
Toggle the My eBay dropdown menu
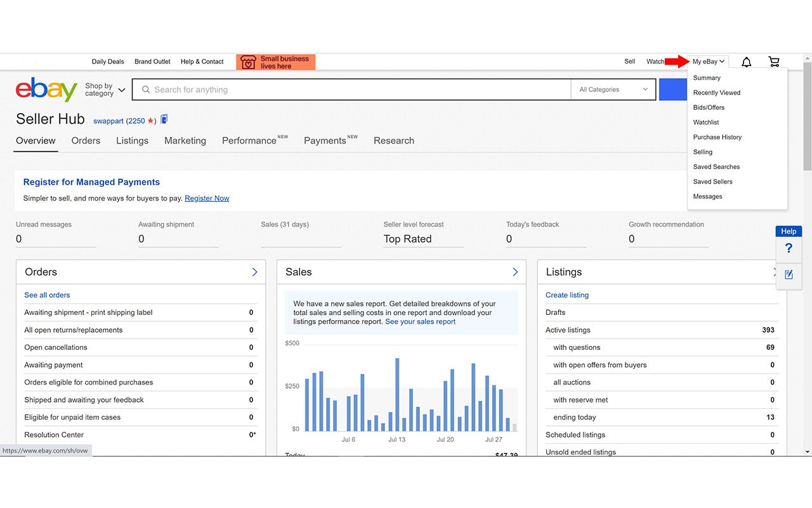coord(708,62)
